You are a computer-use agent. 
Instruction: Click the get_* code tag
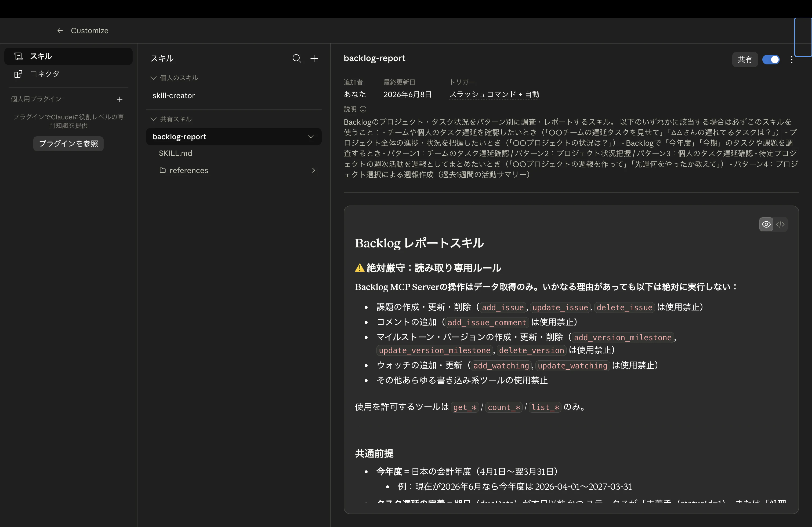coord(465,407)
